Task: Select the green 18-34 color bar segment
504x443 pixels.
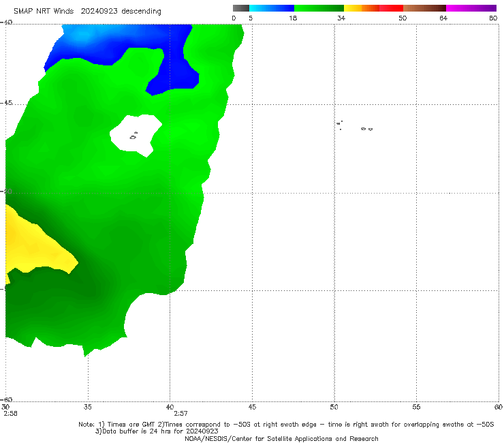Action: pos(319,8)
